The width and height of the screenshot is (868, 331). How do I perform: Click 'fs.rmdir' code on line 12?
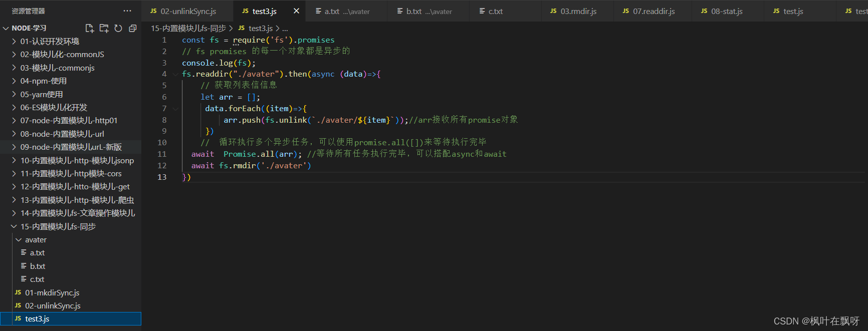tap(238, 165)
